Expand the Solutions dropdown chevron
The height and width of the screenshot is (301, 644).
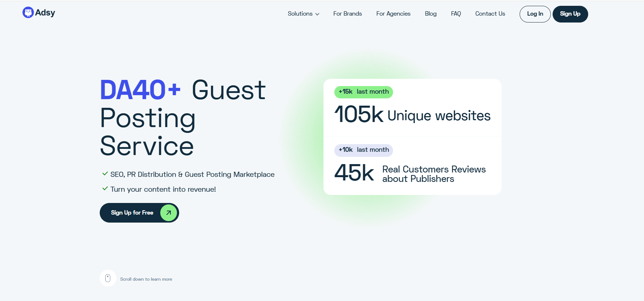coord(317,14)
